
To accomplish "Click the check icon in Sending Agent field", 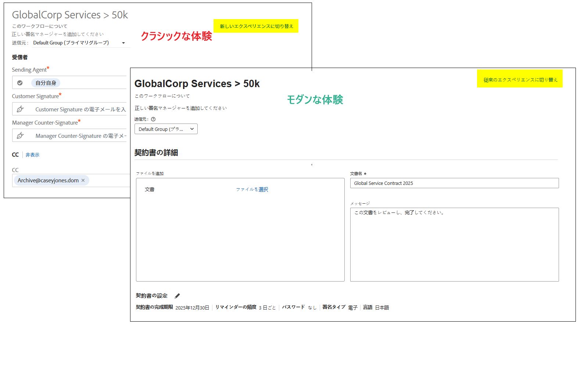I will (20, 83).
